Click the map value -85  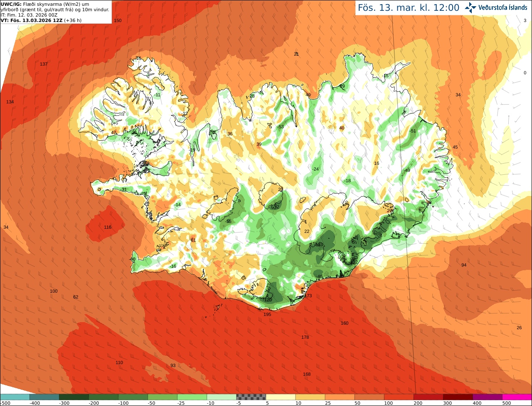point(319,276)
